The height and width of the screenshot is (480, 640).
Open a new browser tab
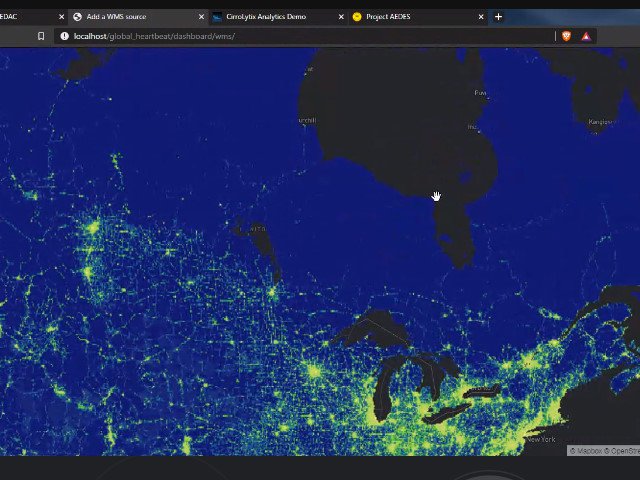pyautogui.click(x=498, y=17)
